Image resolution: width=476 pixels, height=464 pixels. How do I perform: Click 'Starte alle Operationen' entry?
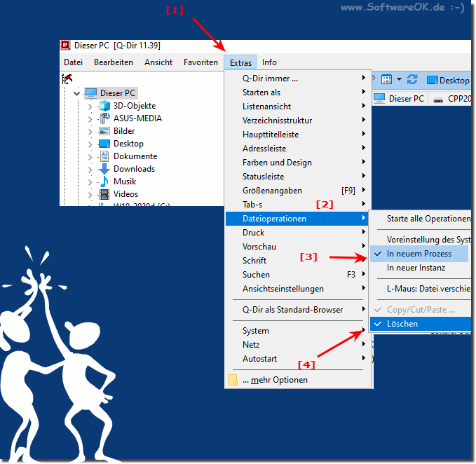pos(421,219)
